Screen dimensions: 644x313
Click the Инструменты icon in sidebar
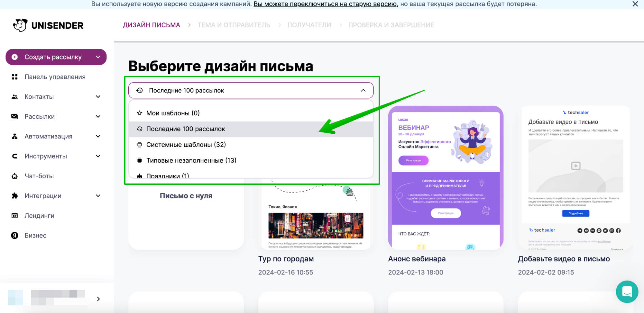[x=15, y=156]
